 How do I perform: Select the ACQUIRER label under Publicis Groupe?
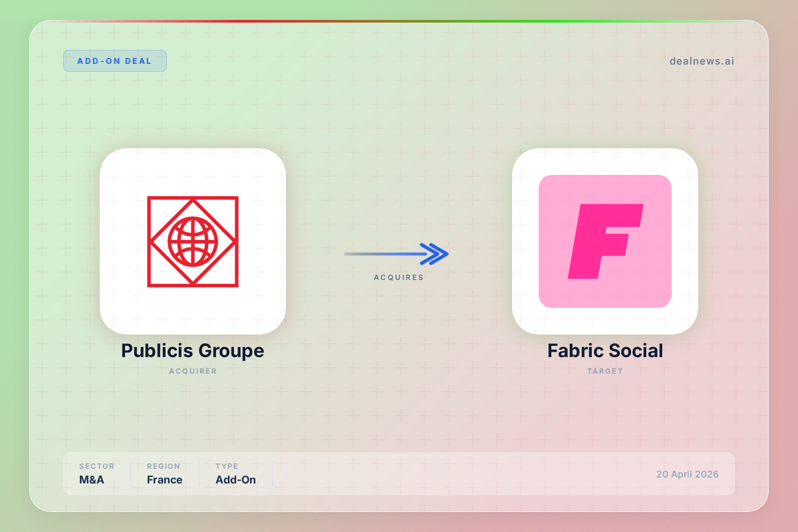tap(192, 371)
